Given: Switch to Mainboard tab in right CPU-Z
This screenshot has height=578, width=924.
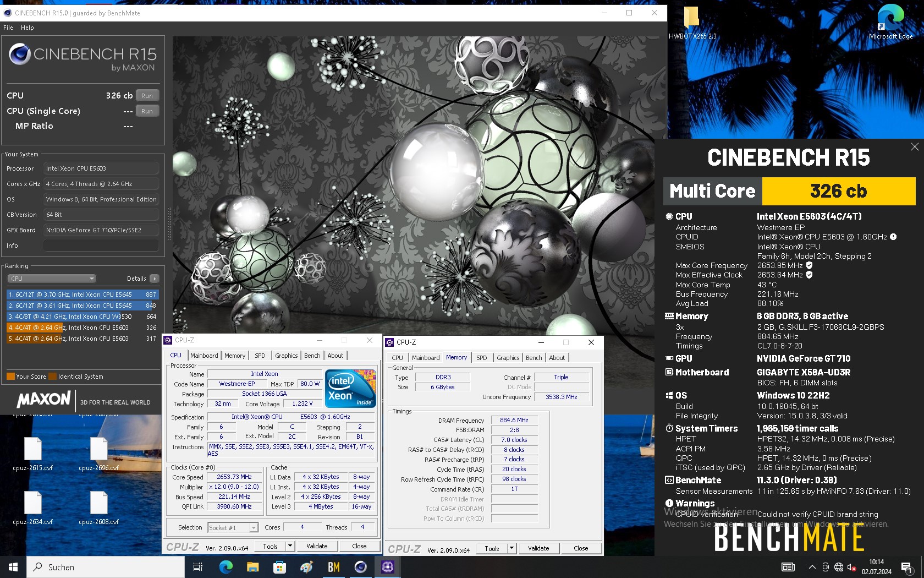Looking at the screenshot, I should (x=426, y=358).
